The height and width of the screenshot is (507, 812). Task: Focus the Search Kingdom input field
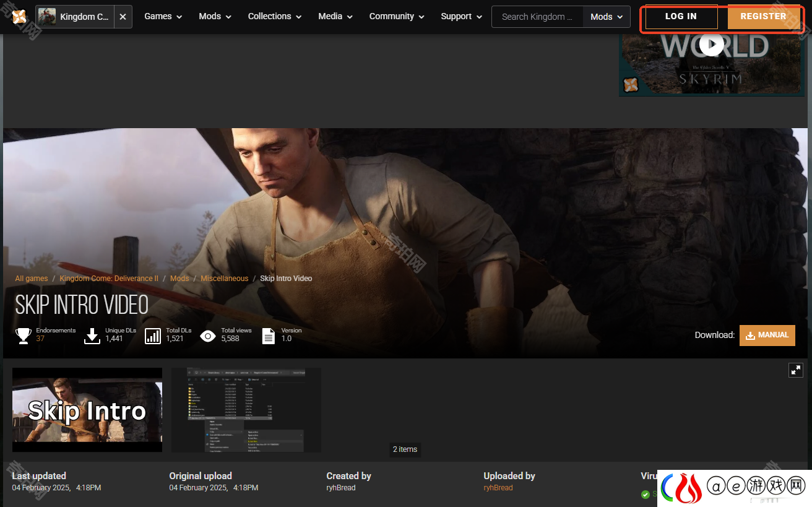click(538, 17)
